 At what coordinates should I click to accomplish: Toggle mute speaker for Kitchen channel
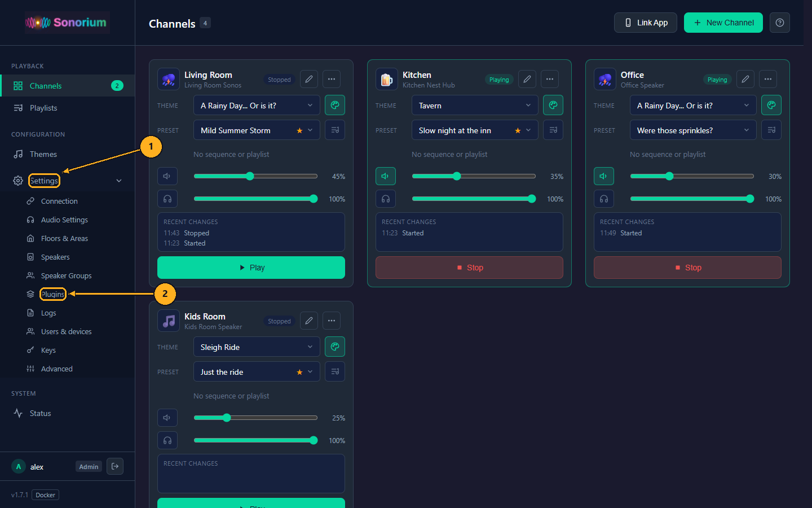click(386, 176)
